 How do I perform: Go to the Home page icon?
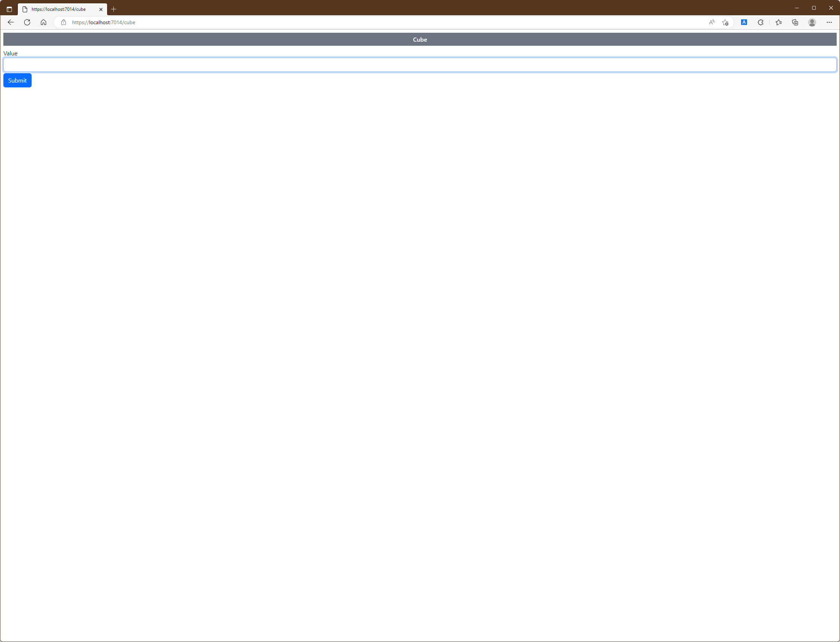click(44, 22)
